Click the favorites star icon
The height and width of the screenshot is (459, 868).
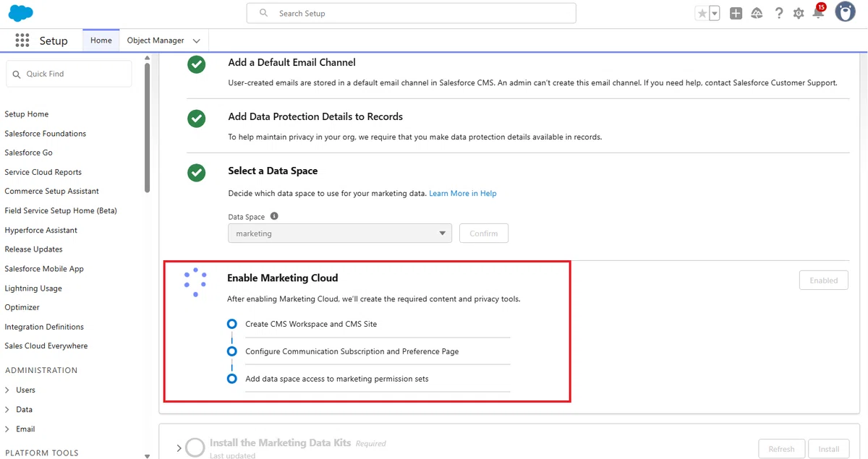(x=702, y=13)
